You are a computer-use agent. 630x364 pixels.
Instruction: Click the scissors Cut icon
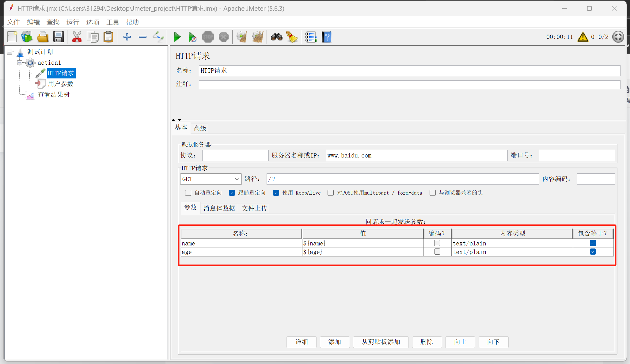click(77, 37)
